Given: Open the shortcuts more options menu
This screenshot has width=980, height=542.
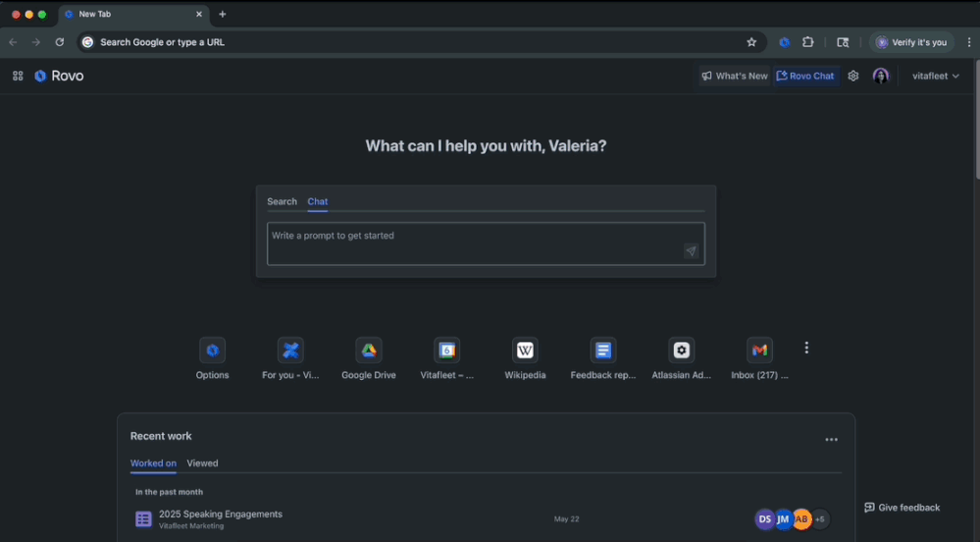Looking at the screenshot, I should (806, 348).
